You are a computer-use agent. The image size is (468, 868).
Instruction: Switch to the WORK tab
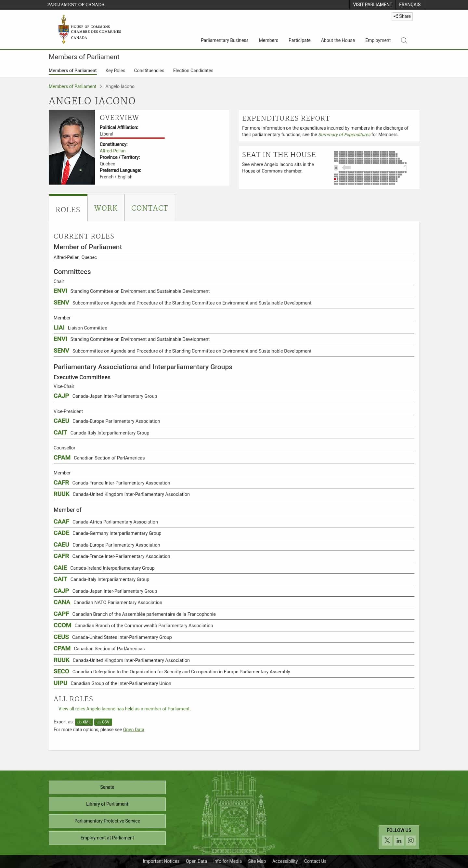tap(105, 208)
